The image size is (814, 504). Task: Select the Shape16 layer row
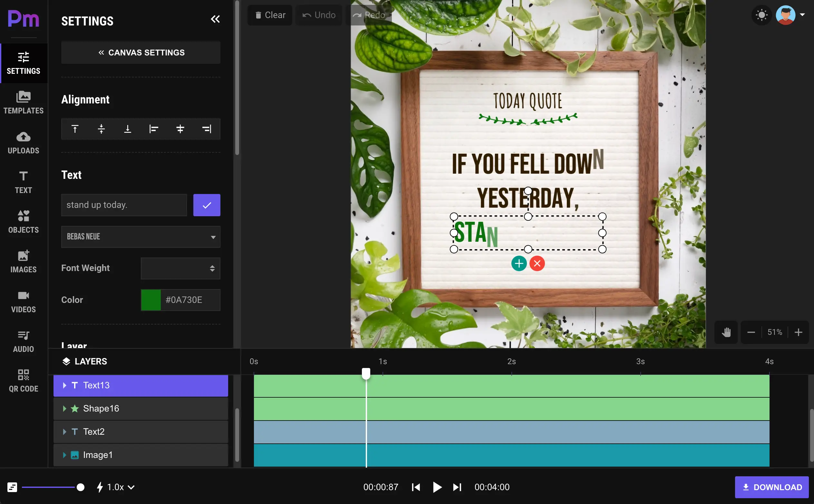click(x=141, y=409)
